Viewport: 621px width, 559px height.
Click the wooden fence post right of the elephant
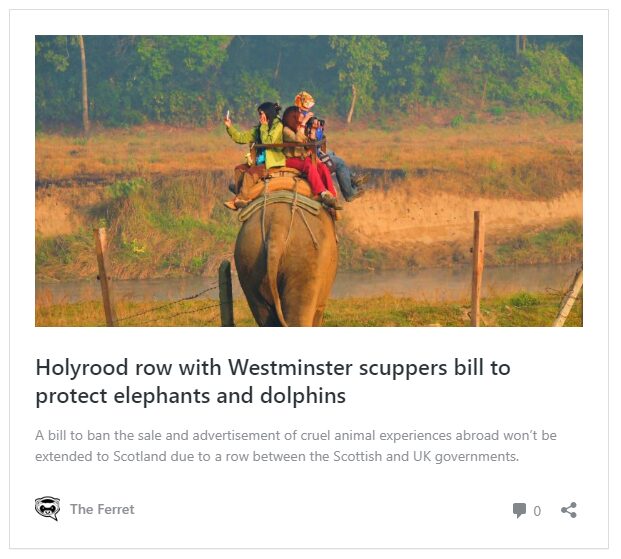478,268
